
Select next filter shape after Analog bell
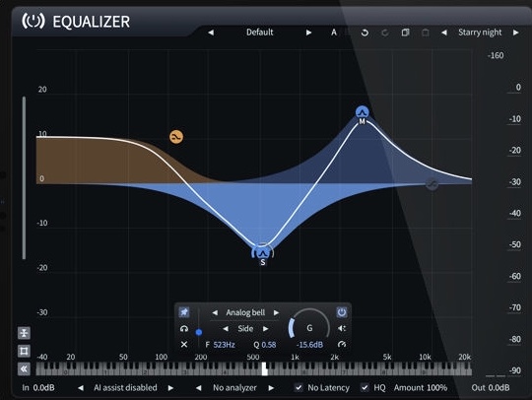[276, 312]
